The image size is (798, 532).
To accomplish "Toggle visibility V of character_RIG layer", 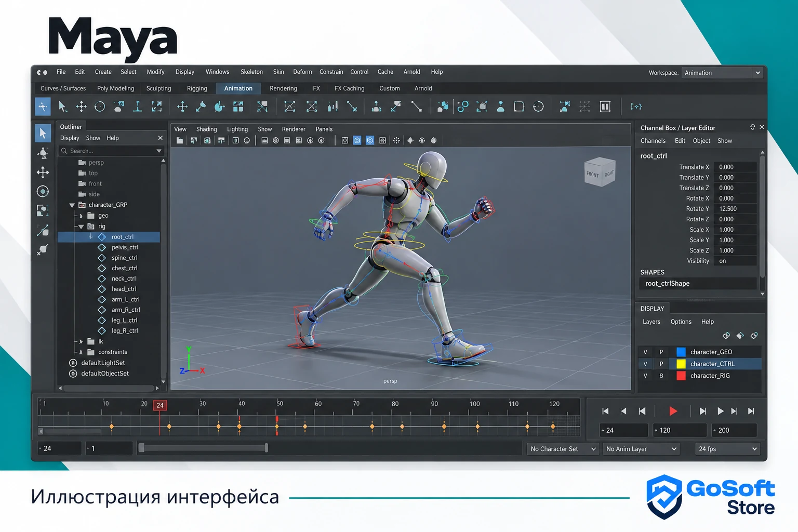I will [x=645, y=376].
